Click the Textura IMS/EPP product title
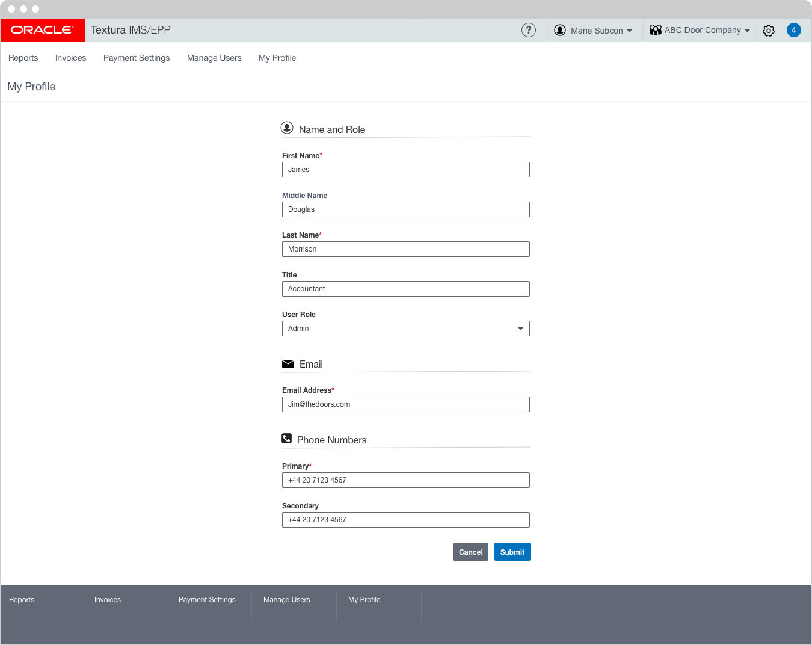This screenshot has height=645, width=812. coord(131,30)
